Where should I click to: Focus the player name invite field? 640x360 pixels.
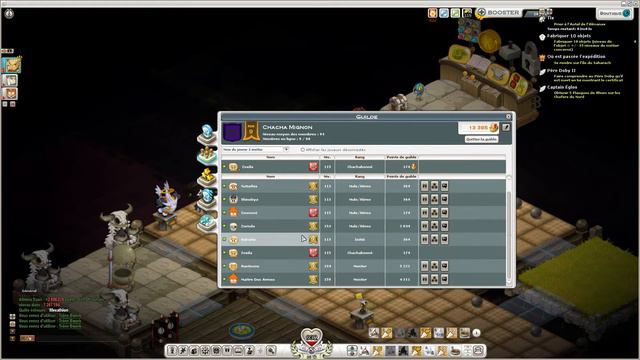252,150
